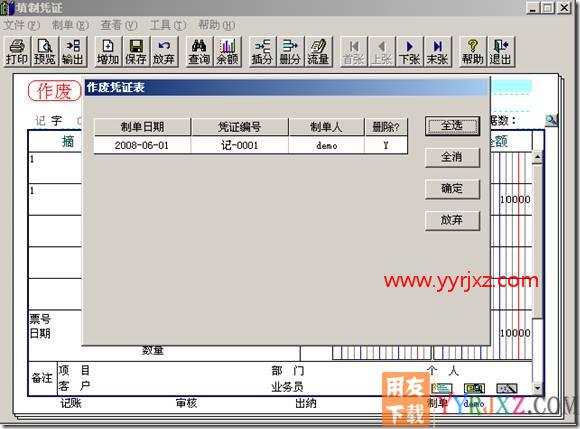
Task: Exit the window with 退出 icon
Action: tap(501, 52)
